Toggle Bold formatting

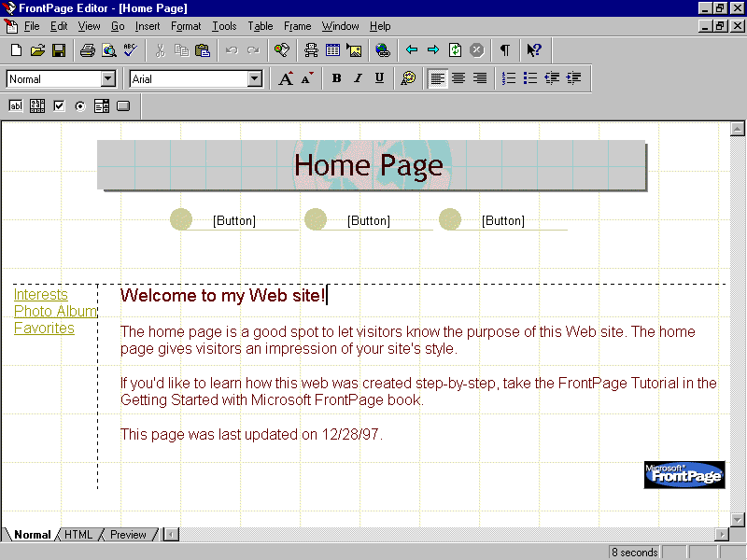coord(336,79)
